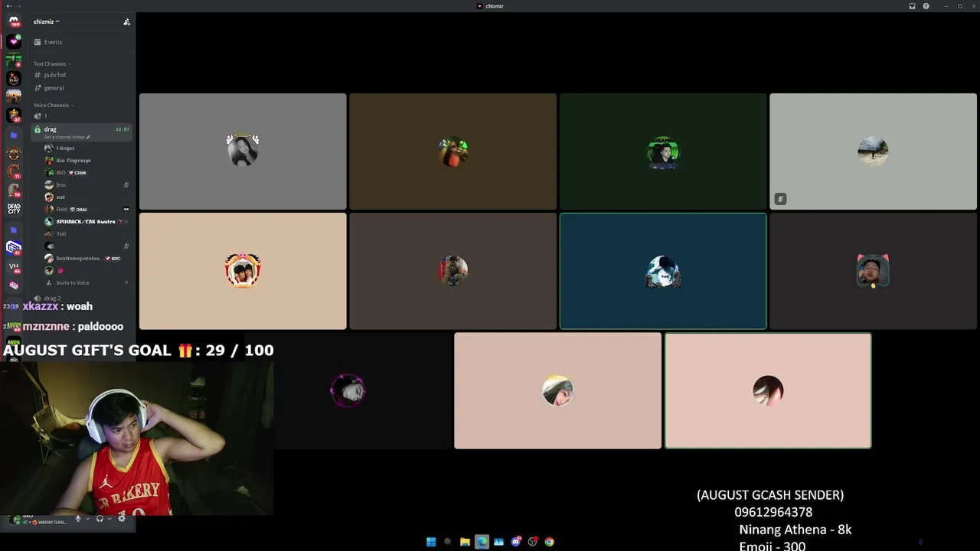Open the general text channel
Image resolution: width=980 pixels, height=551 pixels.
coord(82,88)
